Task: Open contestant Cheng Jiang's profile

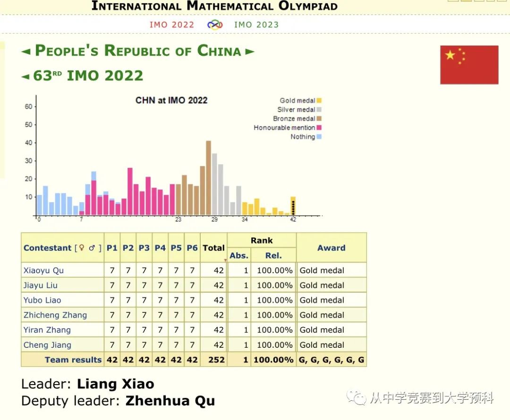Action: (48, 345)
